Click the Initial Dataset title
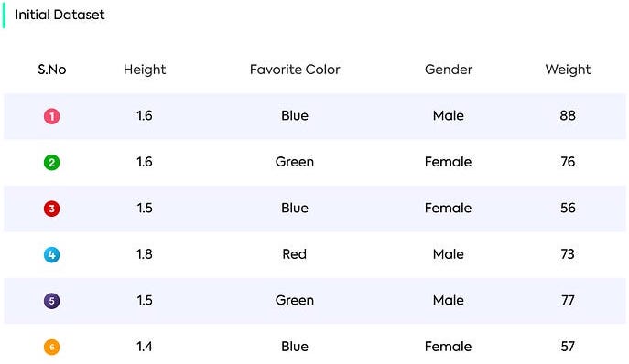The height and width of the screenshot is (364, 629). (x=60, y=15)
